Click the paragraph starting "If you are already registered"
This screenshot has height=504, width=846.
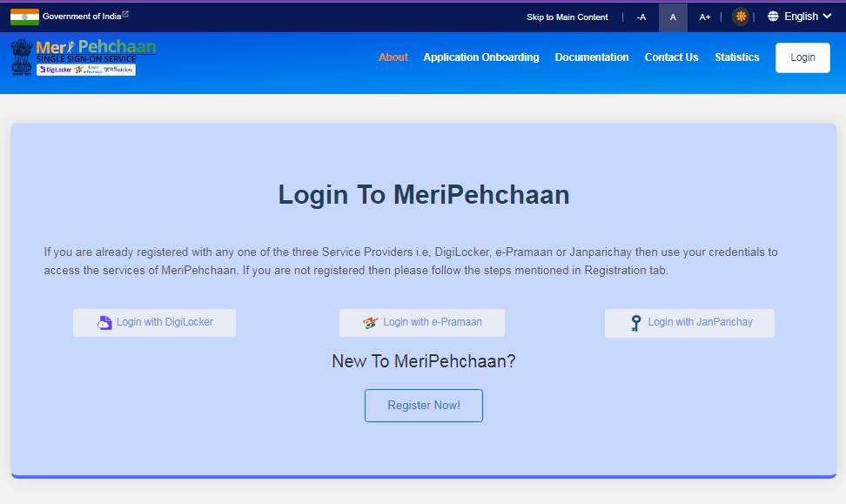click(411, 261)
